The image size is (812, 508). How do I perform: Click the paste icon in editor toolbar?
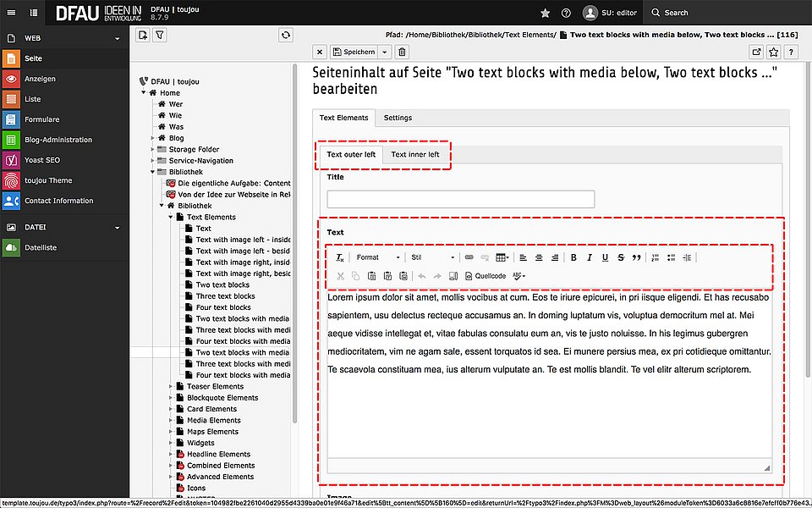click(372, 276)
